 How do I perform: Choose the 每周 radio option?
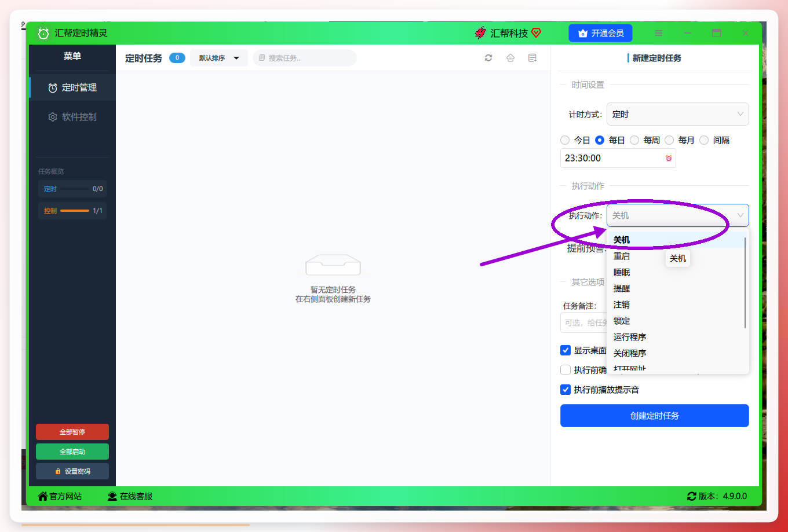634,140
